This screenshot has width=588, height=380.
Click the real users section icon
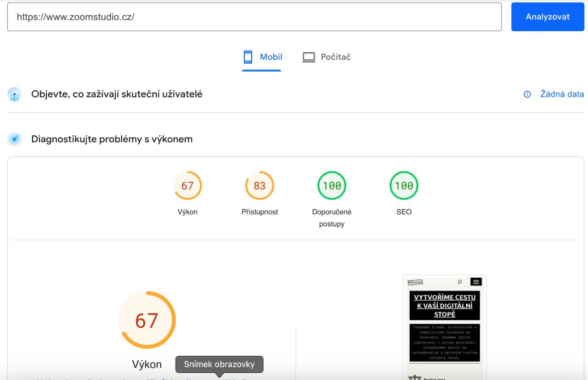[x=15, y=94]
